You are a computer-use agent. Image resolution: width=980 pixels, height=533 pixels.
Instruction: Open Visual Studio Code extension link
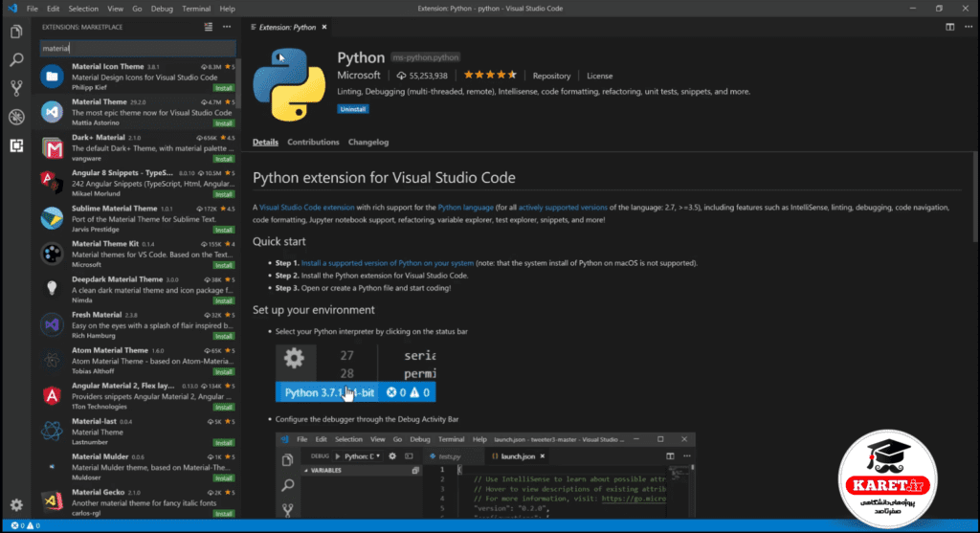307,208
